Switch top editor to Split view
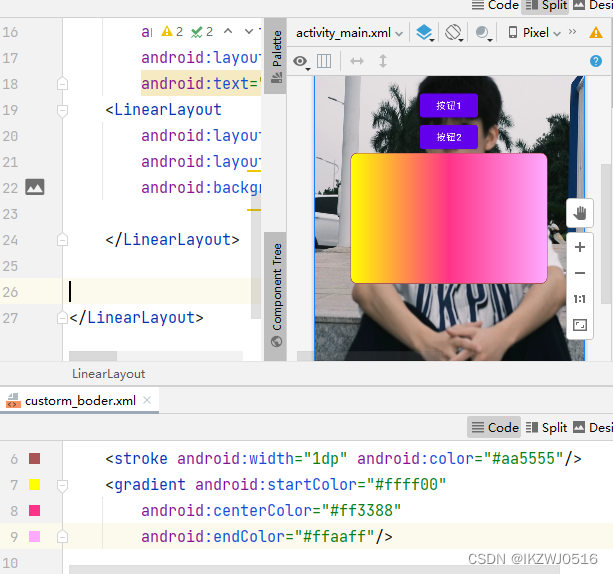Screen dimensions: 613x574 pyautogui.click(x=546, y=5)
